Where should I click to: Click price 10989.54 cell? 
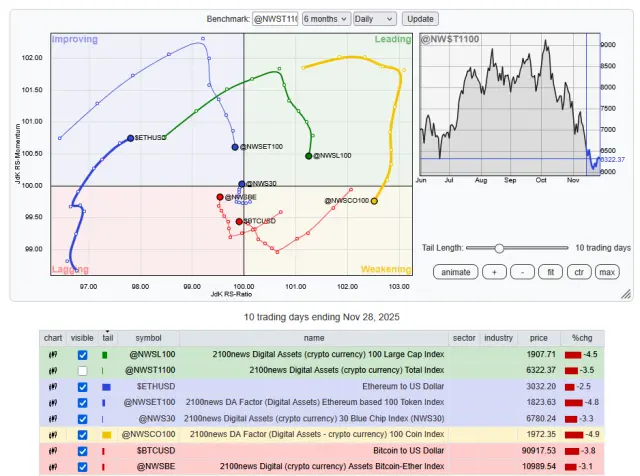coord(539,466)
